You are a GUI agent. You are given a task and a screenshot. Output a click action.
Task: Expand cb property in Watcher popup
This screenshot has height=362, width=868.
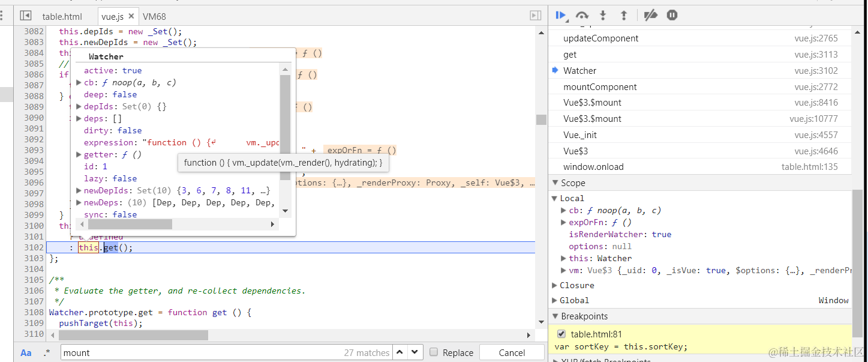coord(79,82)
